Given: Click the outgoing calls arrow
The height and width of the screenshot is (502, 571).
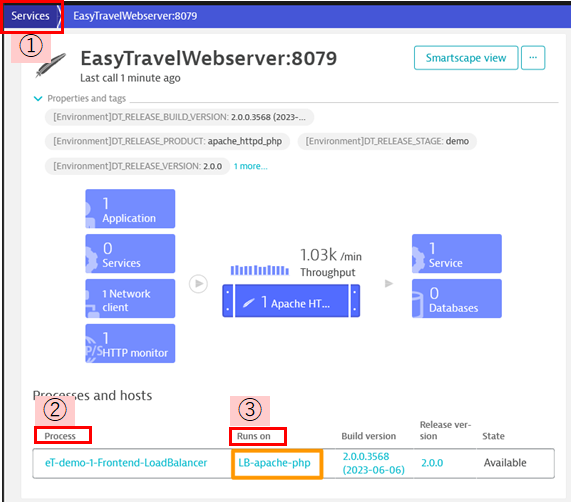Looking at the screenshot, I should [x=389, y=284].
